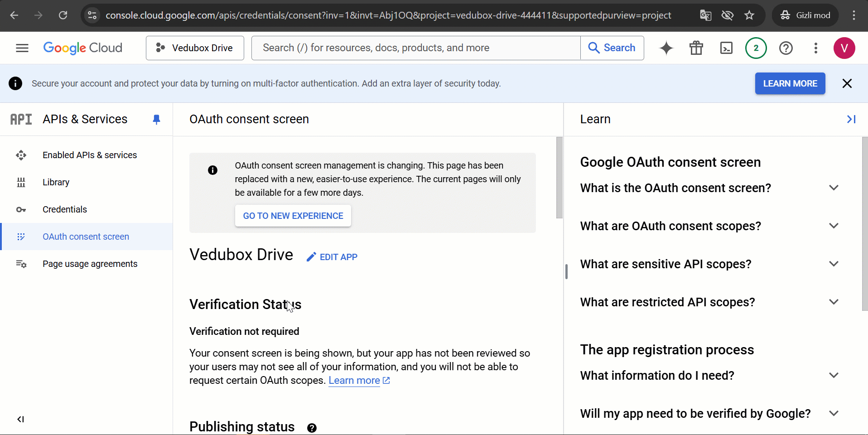Click the help question mark icon
The image size is (868, 435).
tap(786, 48)
